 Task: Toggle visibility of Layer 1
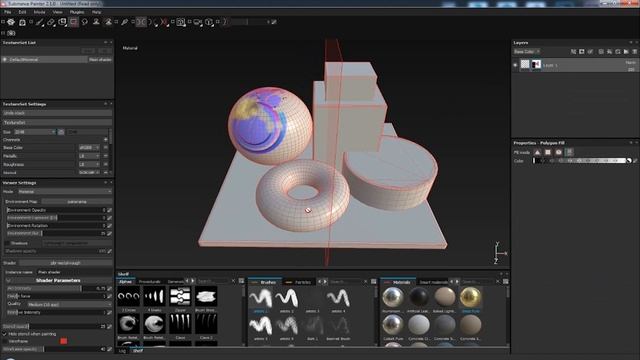pyautogui.click(x=516, y=65)
